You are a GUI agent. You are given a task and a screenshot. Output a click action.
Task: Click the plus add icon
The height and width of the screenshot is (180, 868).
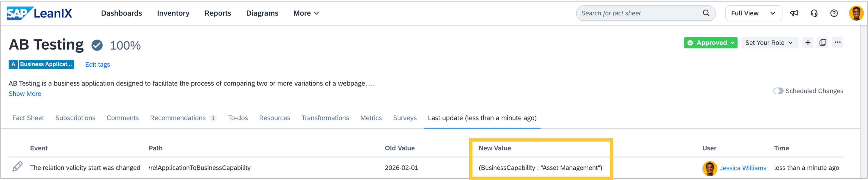pos(808,43)
